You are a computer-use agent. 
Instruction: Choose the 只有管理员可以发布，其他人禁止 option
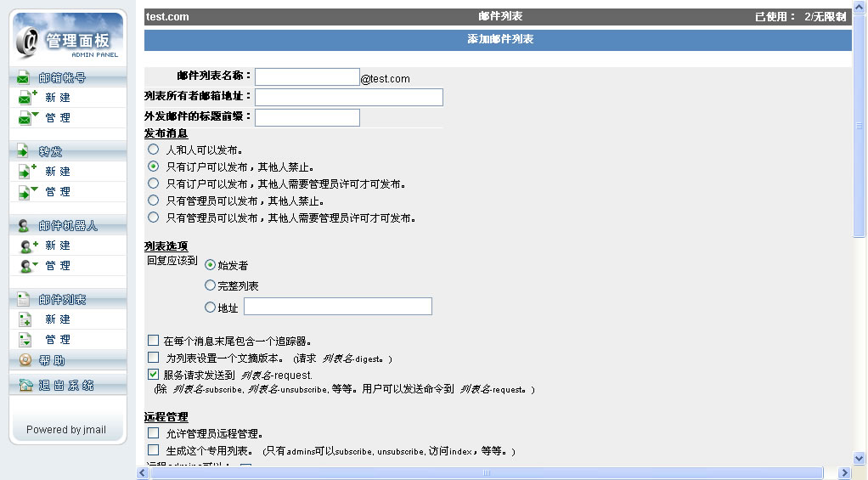[x=154, y=200]
